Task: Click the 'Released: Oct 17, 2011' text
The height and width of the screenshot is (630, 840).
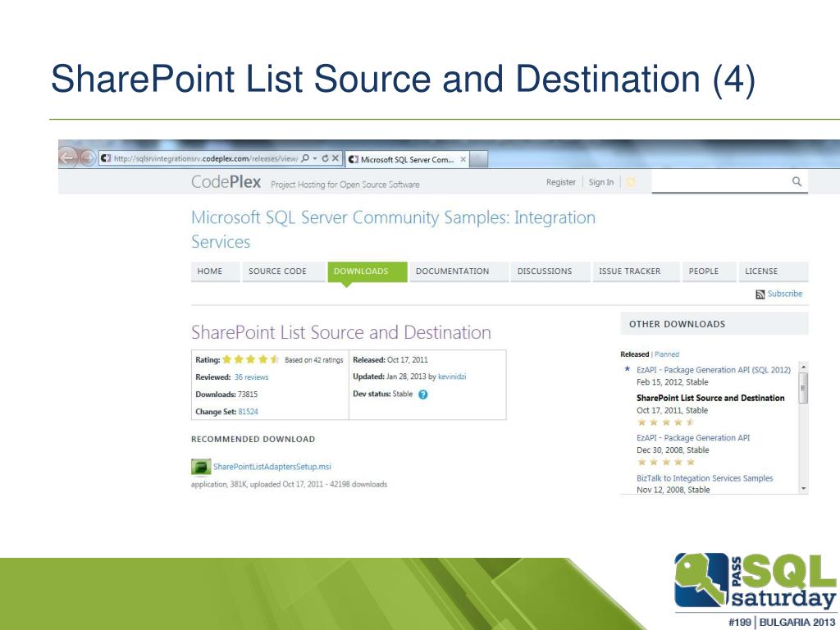Action: point(390,359)
